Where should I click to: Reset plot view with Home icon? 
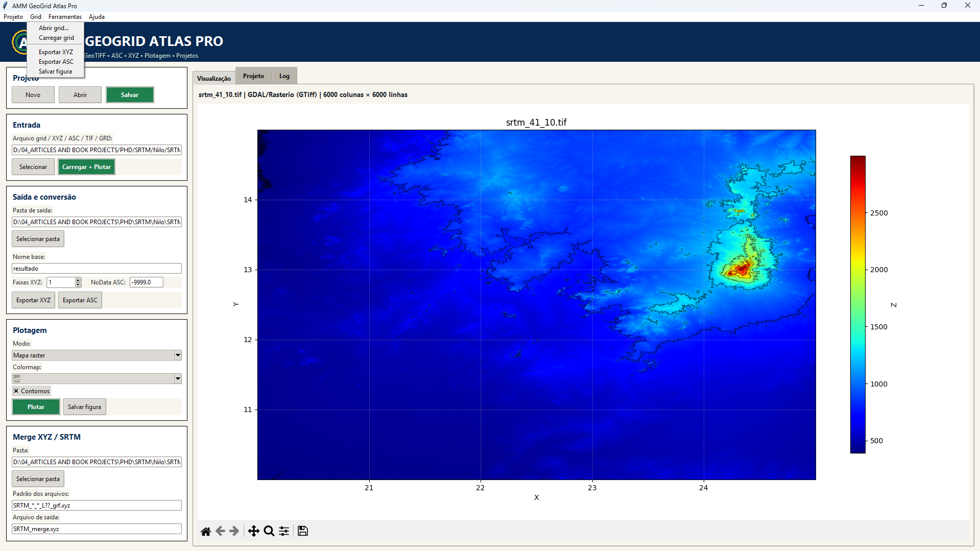[x=206, y=531]
